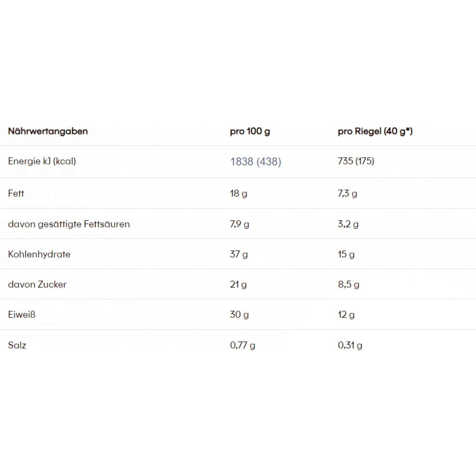Image resolution: width=476 pixels, height=476 pixels.
Task: Select davon gesättigte Fettsäuren label
Action: [x=69, y=224]
